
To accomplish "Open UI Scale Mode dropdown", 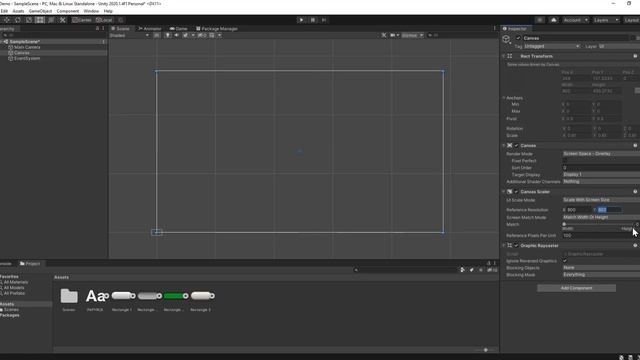I will tap(601, 200).
